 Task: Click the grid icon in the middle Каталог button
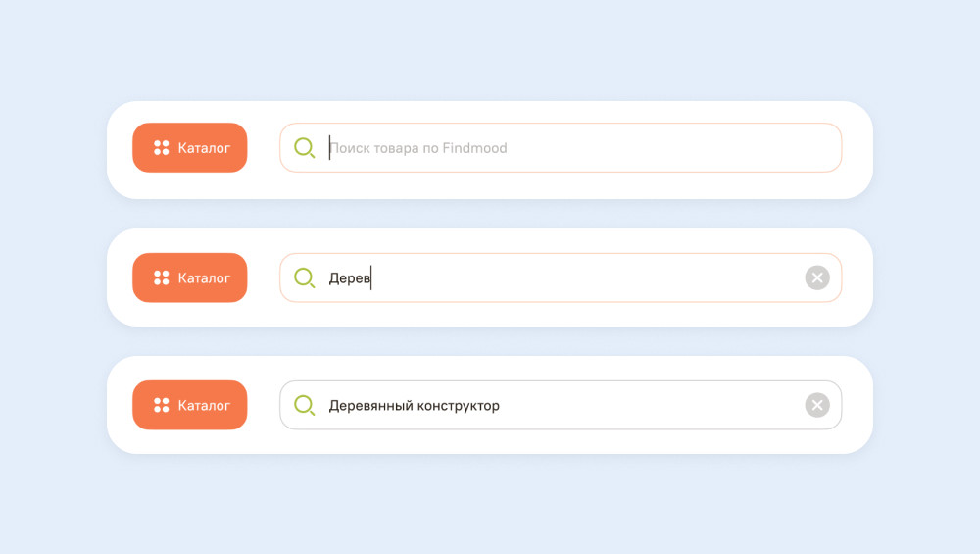point(162,277)
